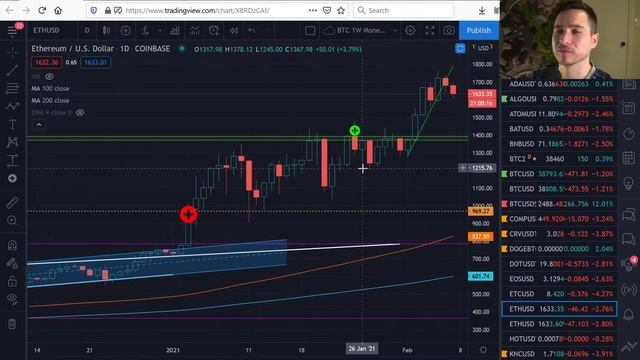Select the ADAUSD watchlist row
This screenshot has height=360, width=640.
coord(559,84)
